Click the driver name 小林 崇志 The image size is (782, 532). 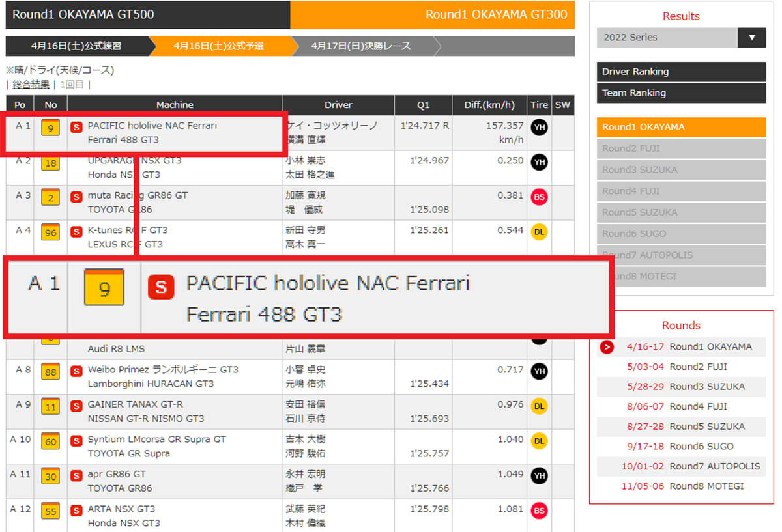306,160
